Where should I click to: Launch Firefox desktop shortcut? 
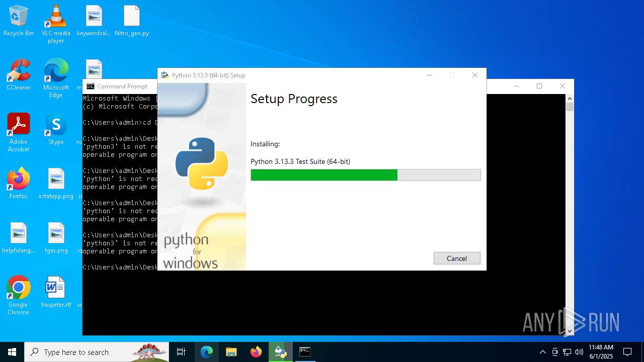(19, 184)
